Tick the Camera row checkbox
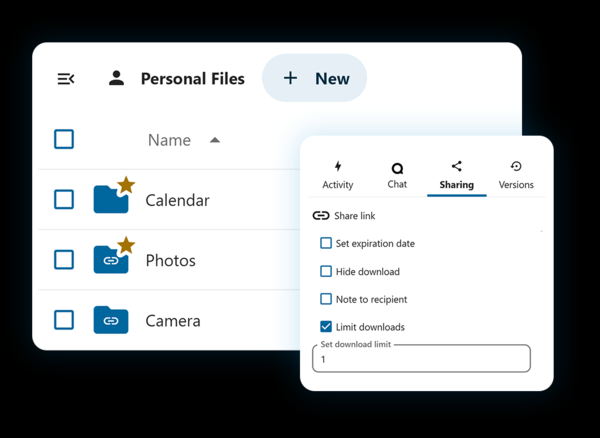This screenshot has height=438, width=600. pyautogui.click(x=64, y=320)
